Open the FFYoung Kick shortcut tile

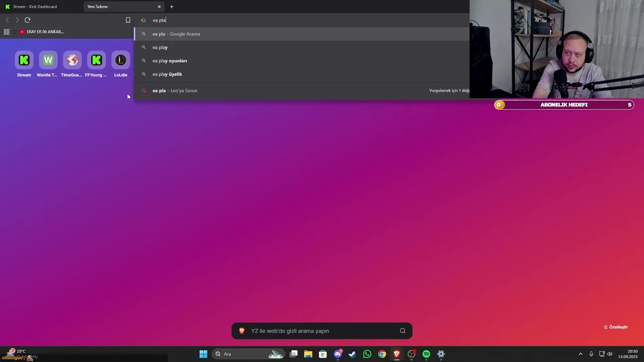[96, 64]
